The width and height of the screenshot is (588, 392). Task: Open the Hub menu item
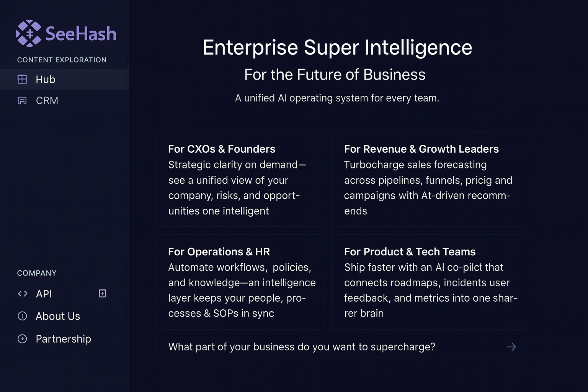46,79
